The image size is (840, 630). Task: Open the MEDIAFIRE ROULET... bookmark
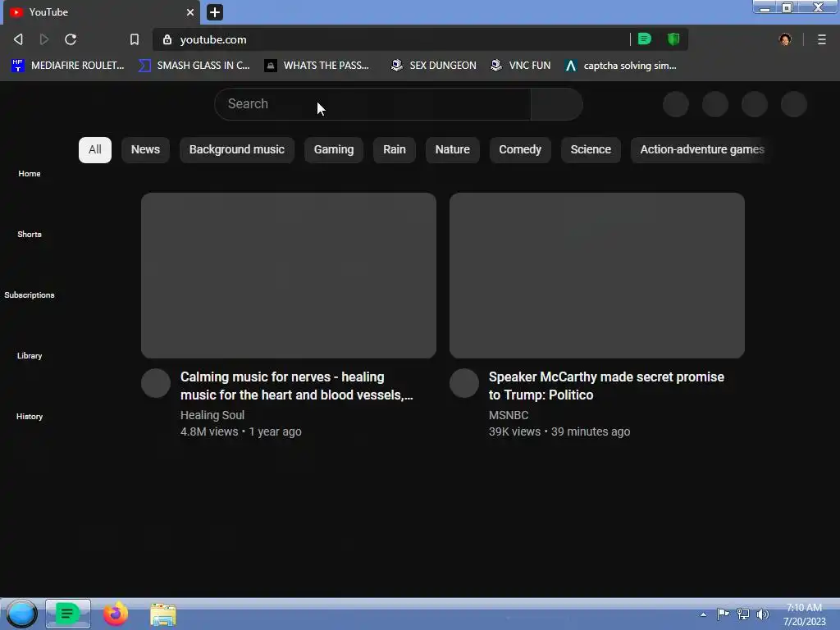tap(67, 66)
